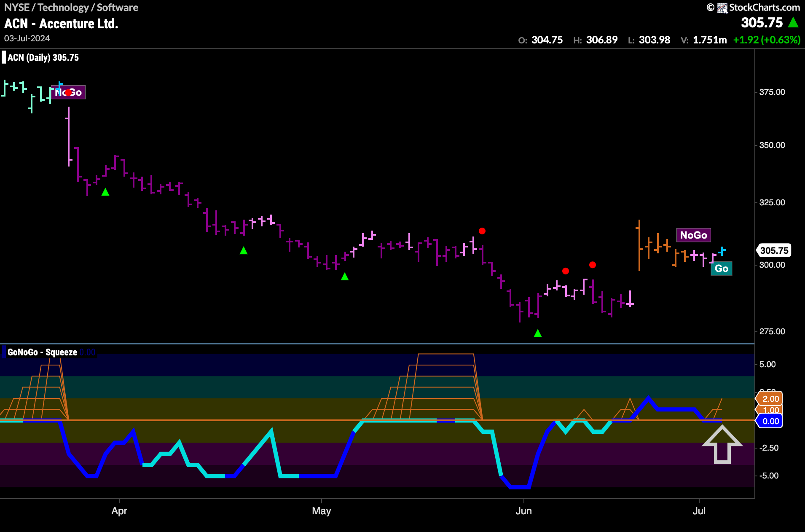Click the 375.00 price axis label
Viewport: 805px width, 532px height.
772,92
